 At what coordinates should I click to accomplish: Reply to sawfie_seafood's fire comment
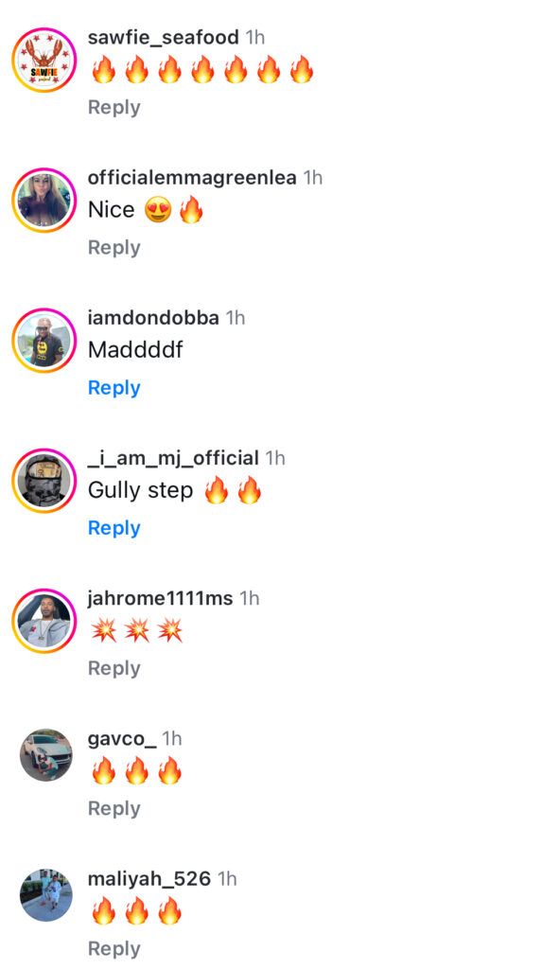(x=114, y=108)
